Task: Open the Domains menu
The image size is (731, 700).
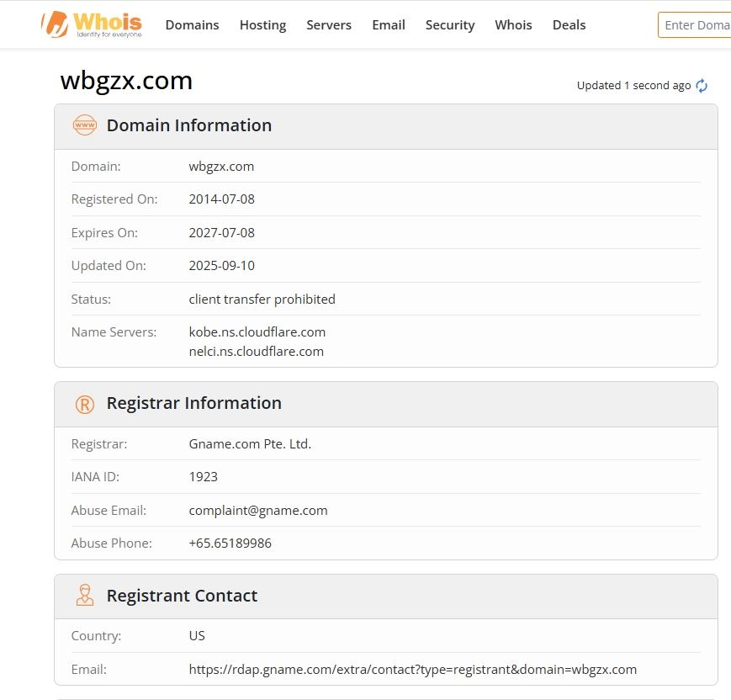Action: [192, 24]
